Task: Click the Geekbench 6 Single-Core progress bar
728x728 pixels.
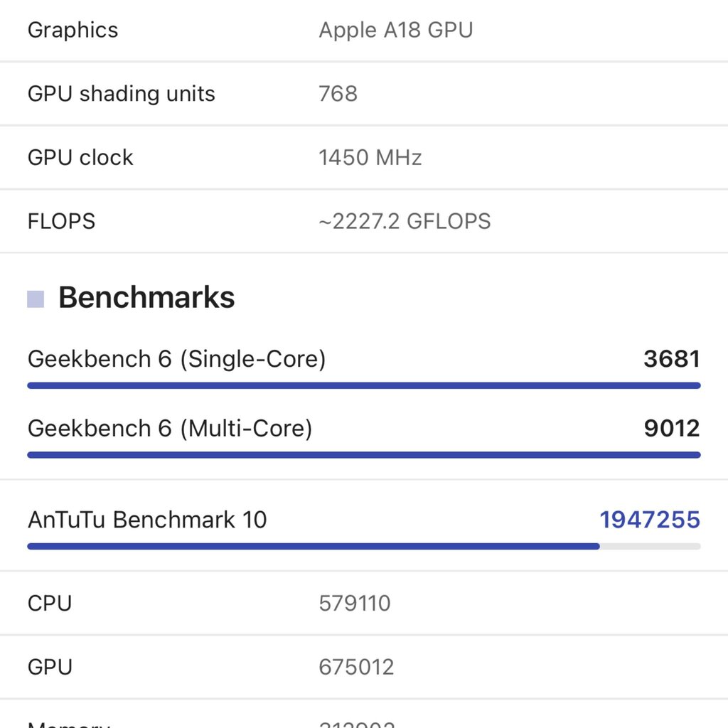Action: point(363,386)
